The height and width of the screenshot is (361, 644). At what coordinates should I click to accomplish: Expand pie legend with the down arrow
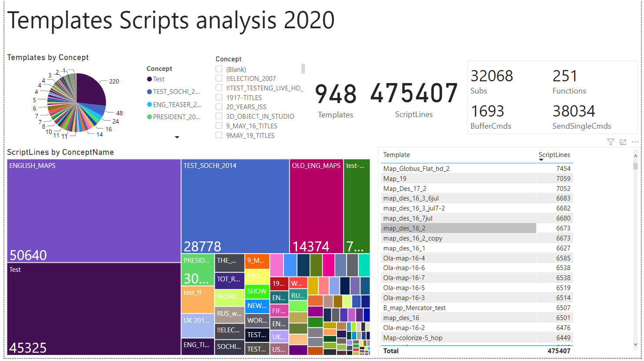[177, 137]
